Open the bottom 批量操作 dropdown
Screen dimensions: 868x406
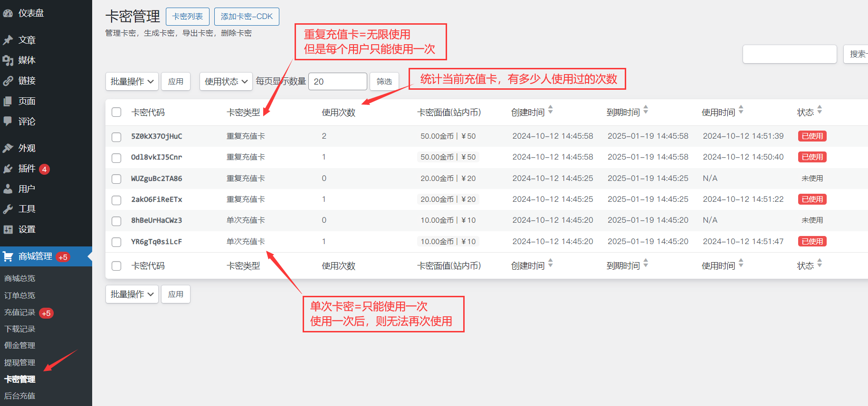tap(132, 294)
